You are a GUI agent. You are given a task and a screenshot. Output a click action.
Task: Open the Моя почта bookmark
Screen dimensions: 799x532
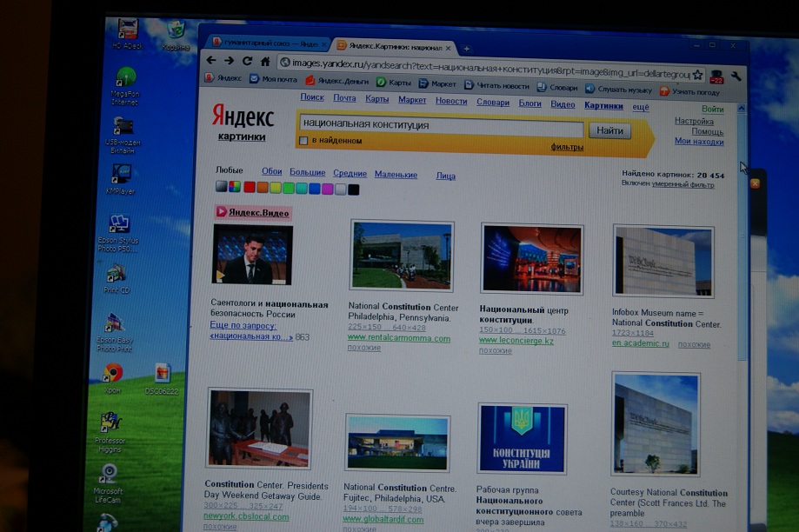[x=273, y=79]
